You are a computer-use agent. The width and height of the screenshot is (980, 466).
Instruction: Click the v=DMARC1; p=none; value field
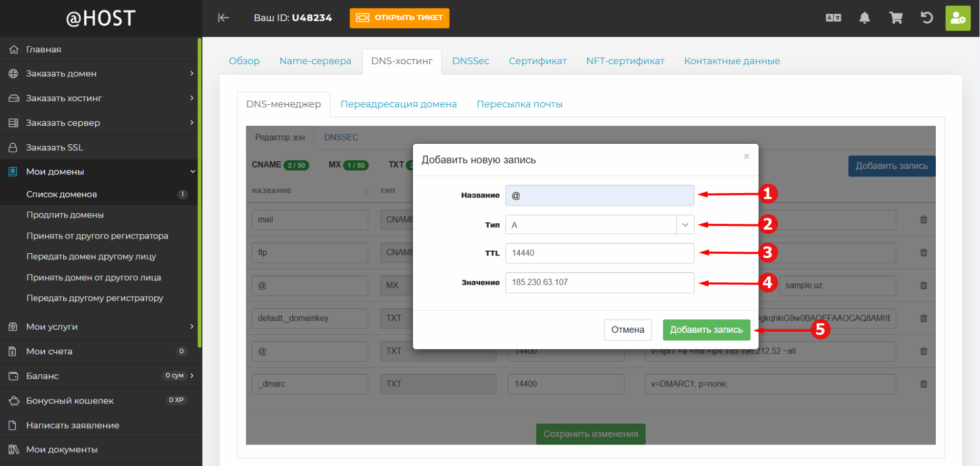[x=770, y=384]
